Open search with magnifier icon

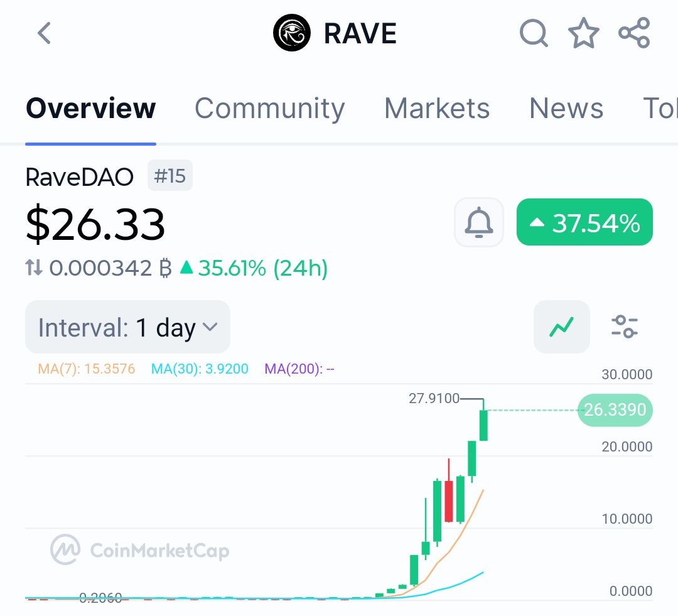tap(534, 33)
